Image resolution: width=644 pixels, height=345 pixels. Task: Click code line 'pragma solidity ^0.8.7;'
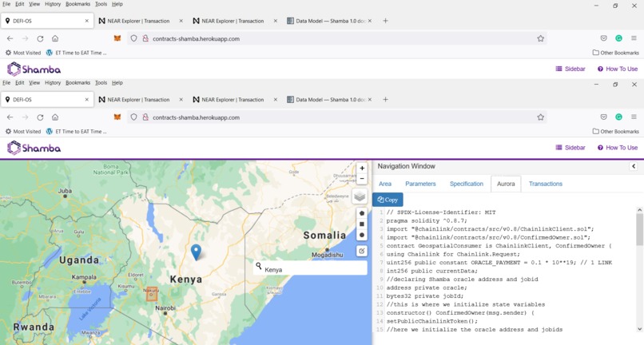(427, 220)
